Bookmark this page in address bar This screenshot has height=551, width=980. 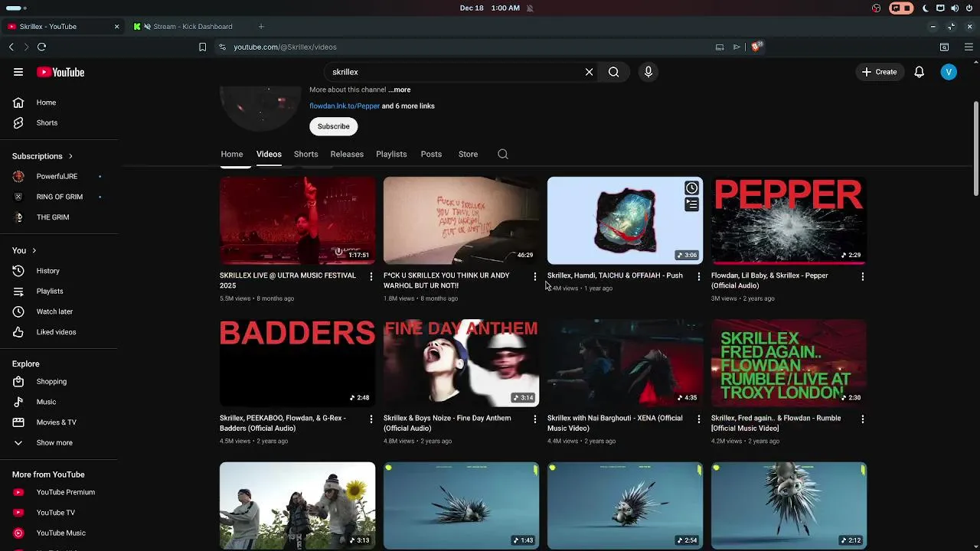click(202, 47)
